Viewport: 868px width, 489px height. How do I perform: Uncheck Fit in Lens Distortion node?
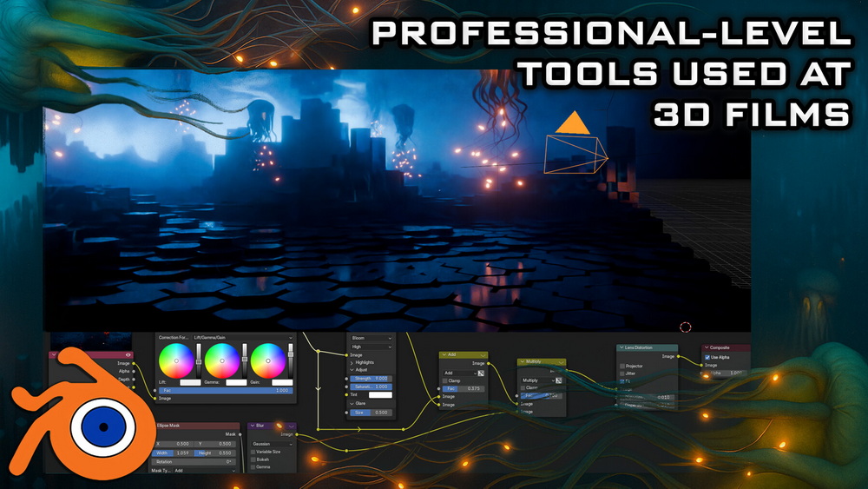622,381
